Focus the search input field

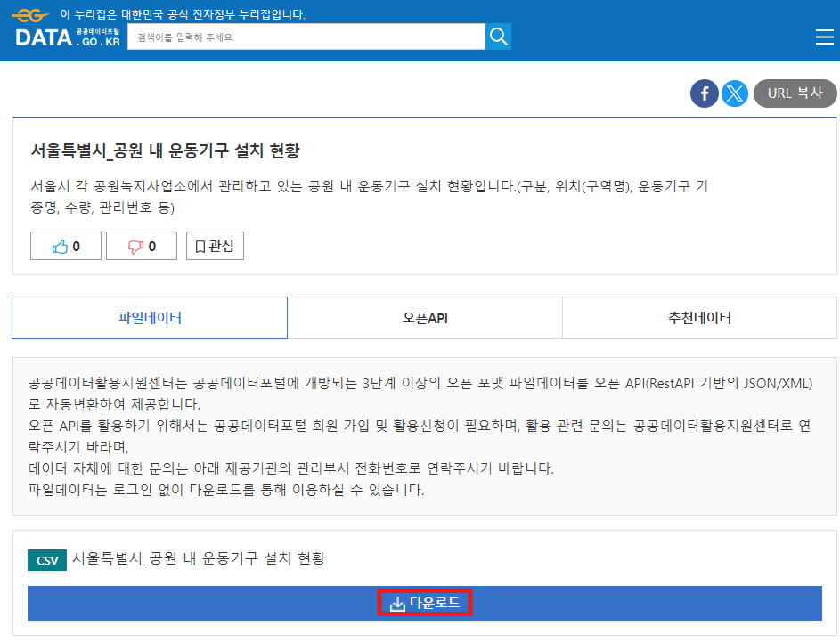pos(306,37)
